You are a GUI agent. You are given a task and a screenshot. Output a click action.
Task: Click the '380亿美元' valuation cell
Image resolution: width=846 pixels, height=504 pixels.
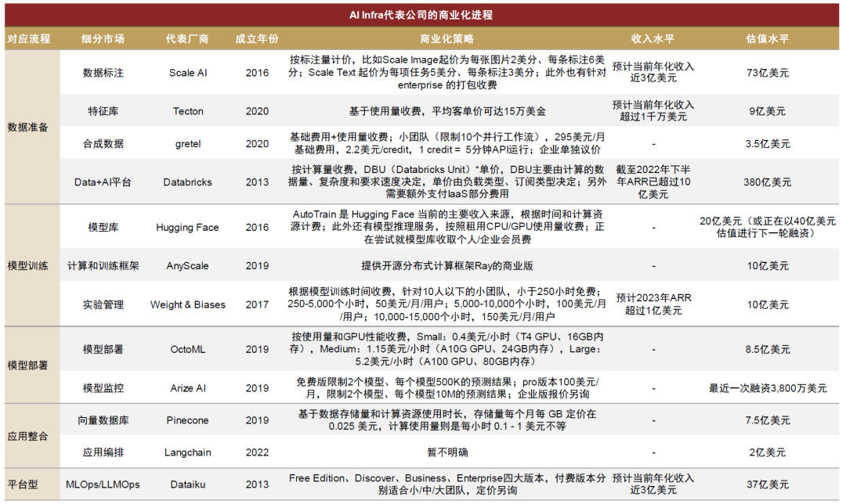pos(767,182)
